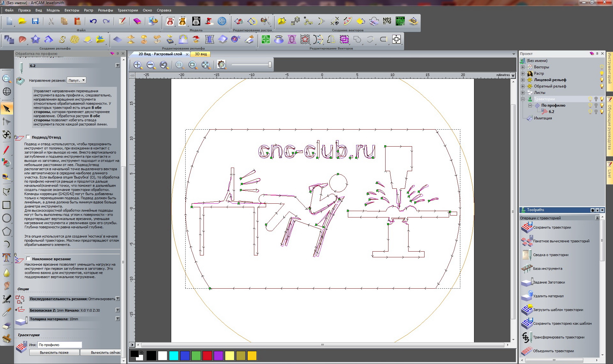Click the Copy icon in file toolbar

64,21
